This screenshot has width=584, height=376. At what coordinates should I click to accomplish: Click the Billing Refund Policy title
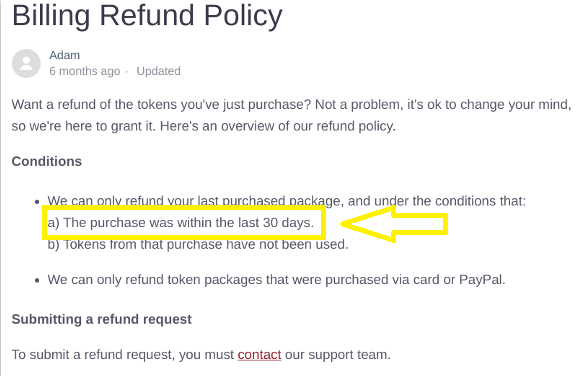point(147,16)
